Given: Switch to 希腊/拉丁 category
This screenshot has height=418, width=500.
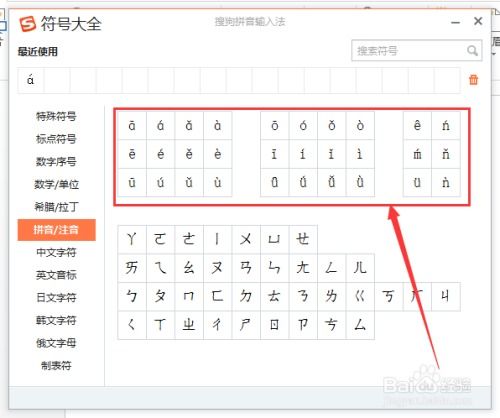Looking at the screenshot, I should (56, 207).
